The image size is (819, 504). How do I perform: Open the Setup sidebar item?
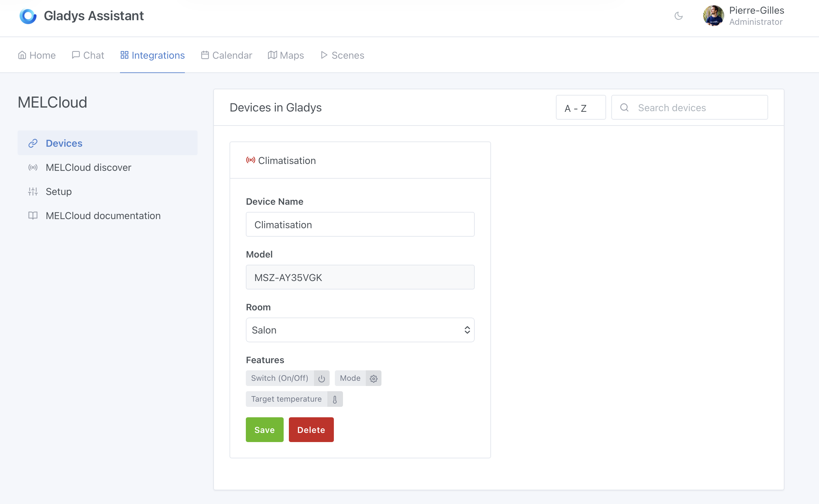coord(58,191)
